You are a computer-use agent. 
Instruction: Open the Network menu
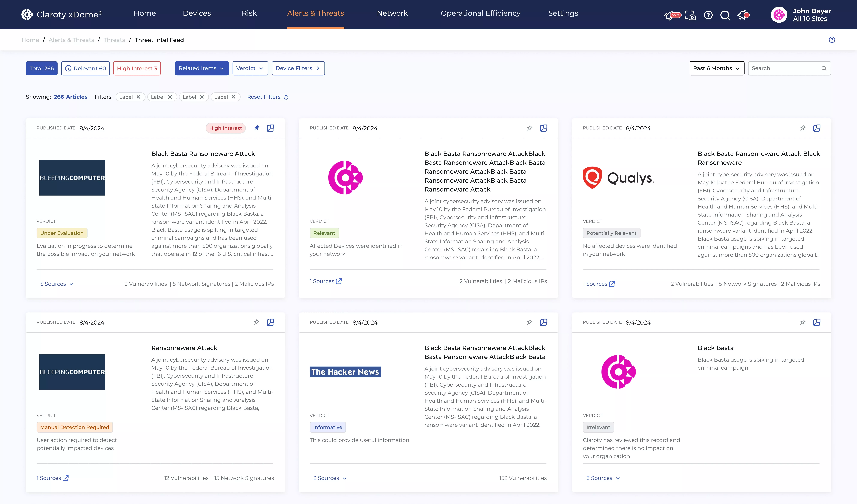point(392,13)
